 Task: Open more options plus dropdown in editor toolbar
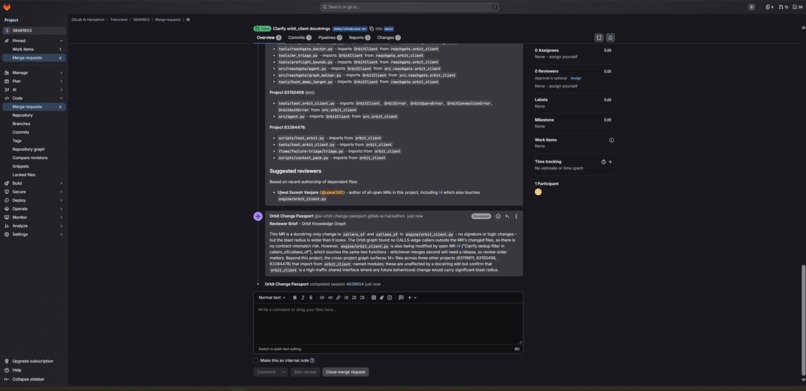[412, 297]
